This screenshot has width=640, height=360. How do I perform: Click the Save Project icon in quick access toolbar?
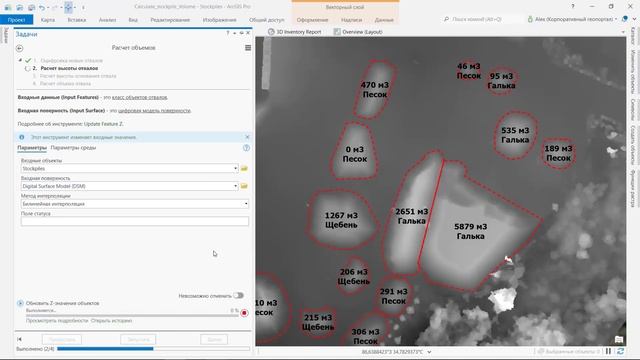[x=31, y=7]
